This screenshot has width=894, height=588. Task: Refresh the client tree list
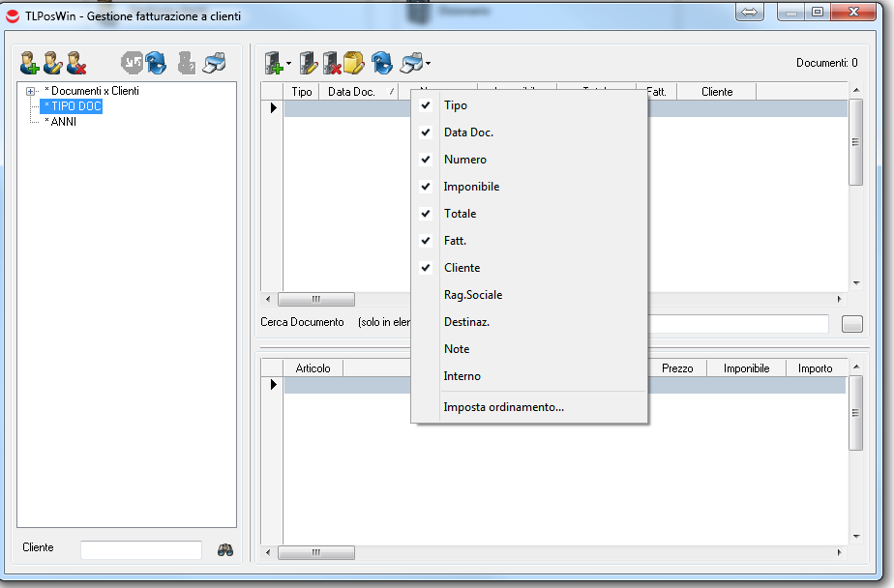(156, 64)
